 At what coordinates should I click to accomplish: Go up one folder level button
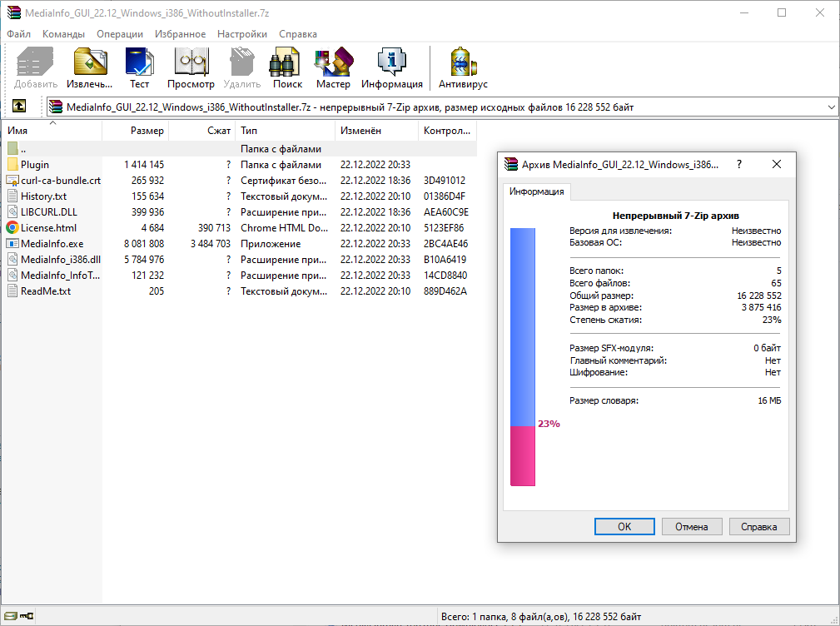click(19, 106)
